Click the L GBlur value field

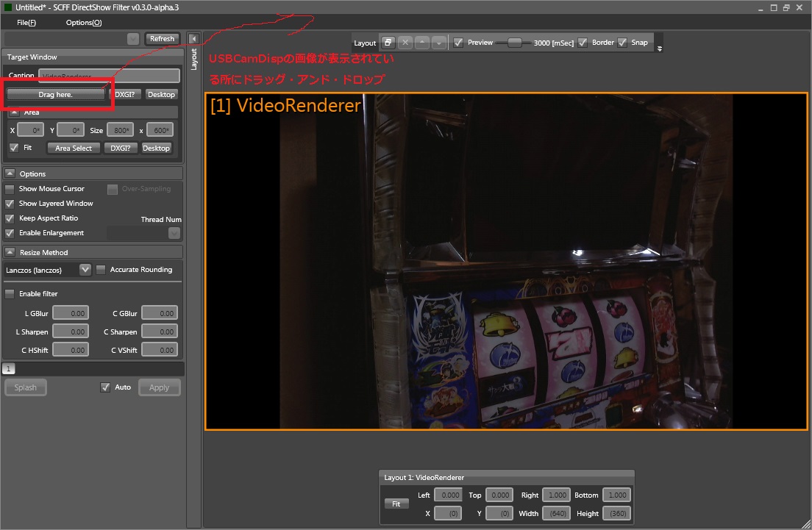coord(71,314)
